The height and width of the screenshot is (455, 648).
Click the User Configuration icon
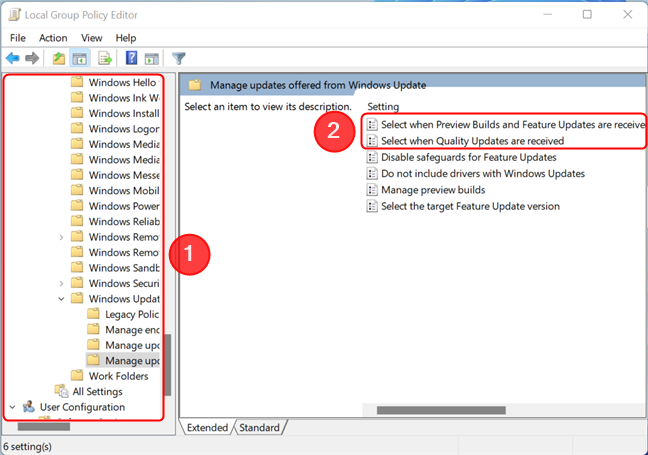pos(29,406)
